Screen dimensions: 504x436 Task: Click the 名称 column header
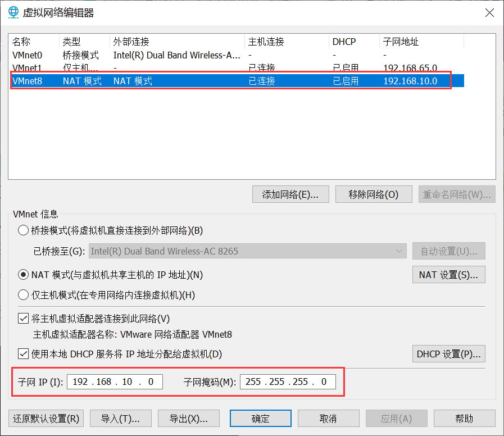pos(34,42)
